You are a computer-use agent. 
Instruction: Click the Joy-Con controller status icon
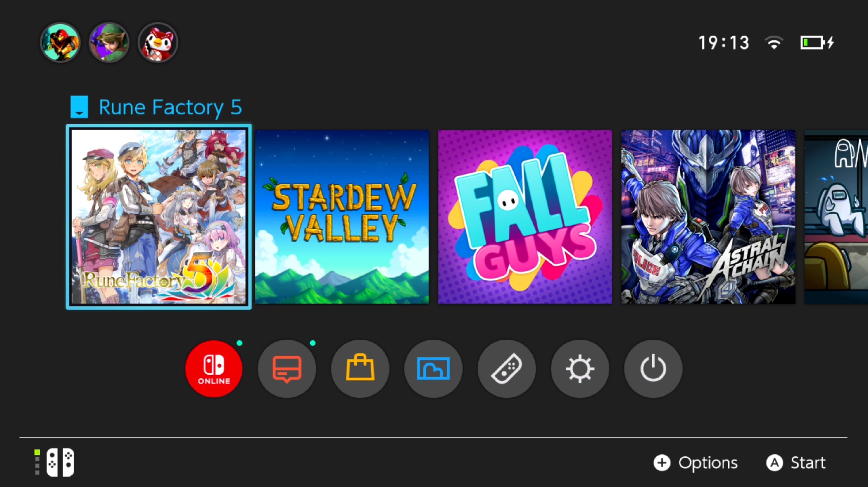tap(55, 462)
